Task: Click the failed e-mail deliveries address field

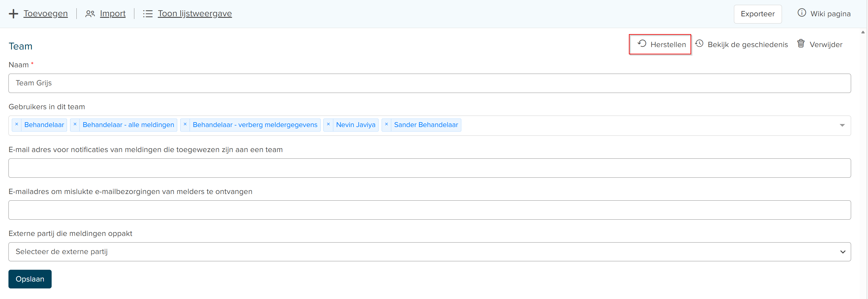Action: (429, 210)
